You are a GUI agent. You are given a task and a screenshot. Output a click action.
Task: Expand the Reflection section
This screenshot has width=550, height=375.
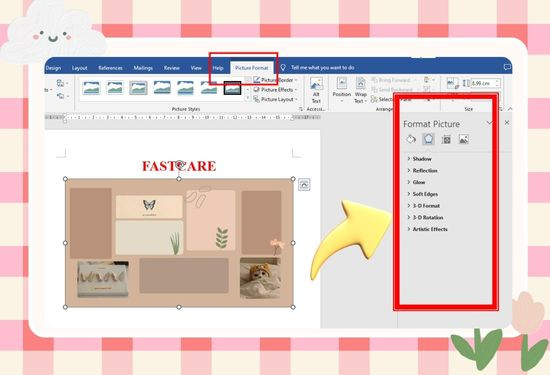pyautogui.click(x=422, y=170)
